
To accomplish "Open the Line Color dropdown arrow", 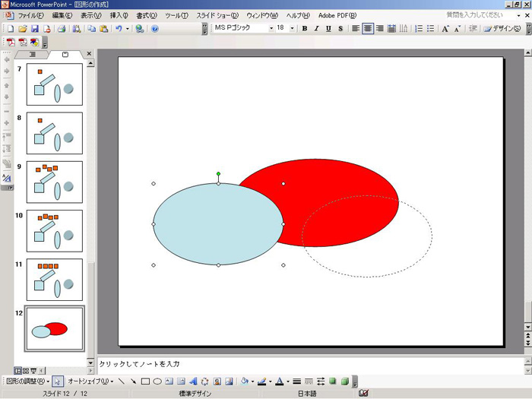I will pyautogui.click(x=270, y=382).
